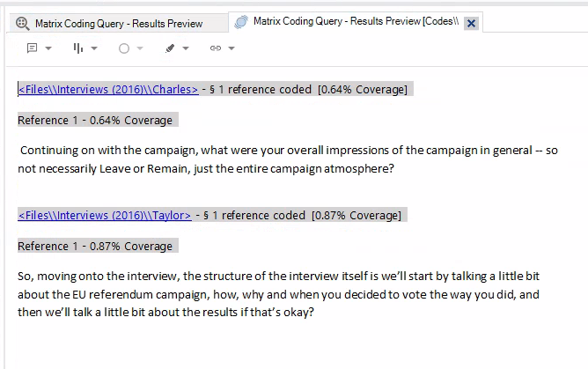Open the circle code icon's dropdown arrow
The image size is (588, 369).
pos(140,48)
